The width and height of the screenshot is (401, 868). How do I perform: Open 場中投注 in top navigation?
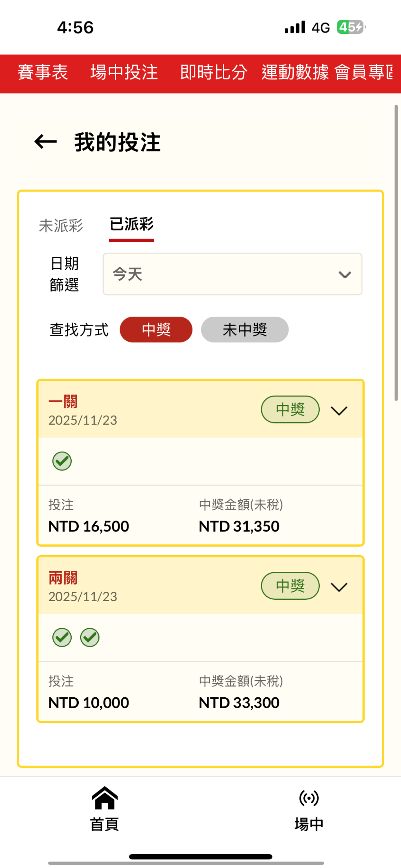tap(124, 72)
